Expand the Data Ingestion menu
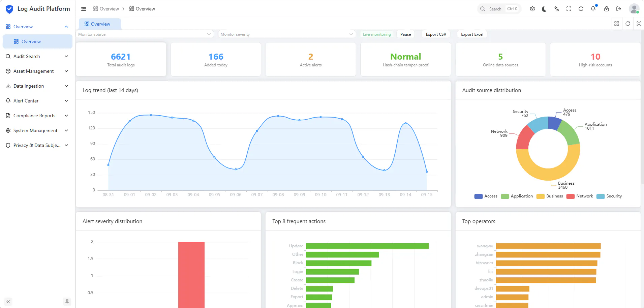 (x=37, y=86)
